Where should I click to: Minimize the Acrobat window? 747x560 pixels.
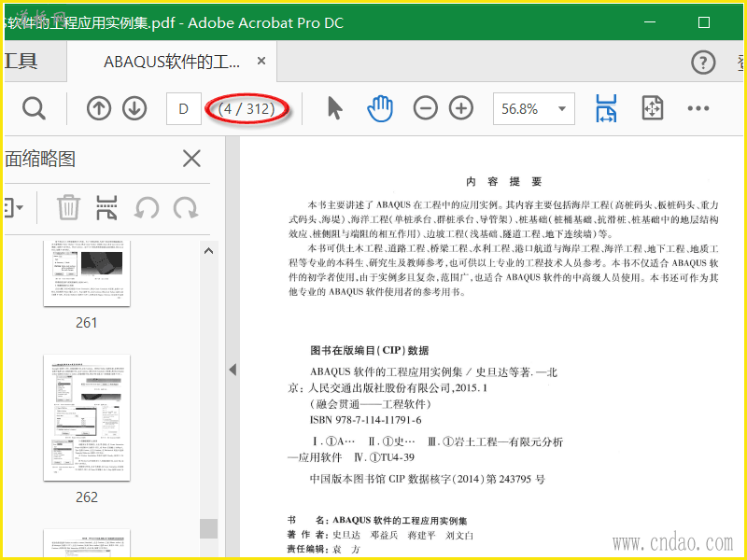coord(649,22)
